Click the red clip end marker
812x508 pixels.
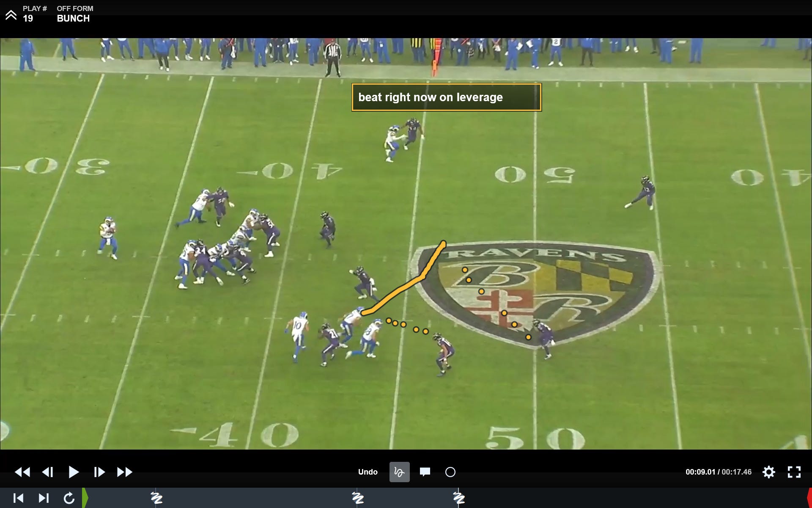click(809, 498)
